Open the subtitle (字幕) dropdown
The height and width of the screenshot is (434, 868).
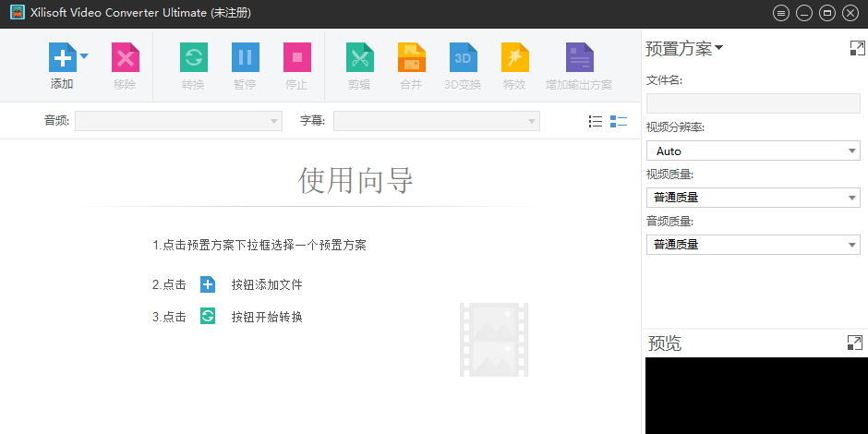point(436,121)
